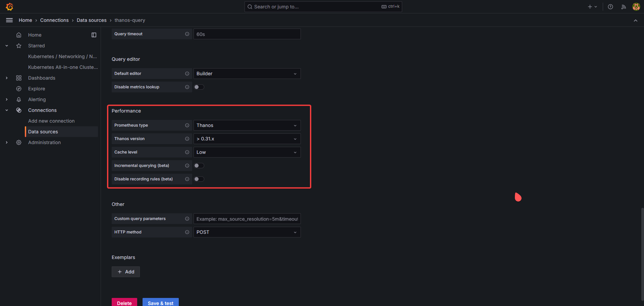Click info icon next to Cache level
Image resolution: width=644 pixels, height=306 pixels.
tap(187, 152)
